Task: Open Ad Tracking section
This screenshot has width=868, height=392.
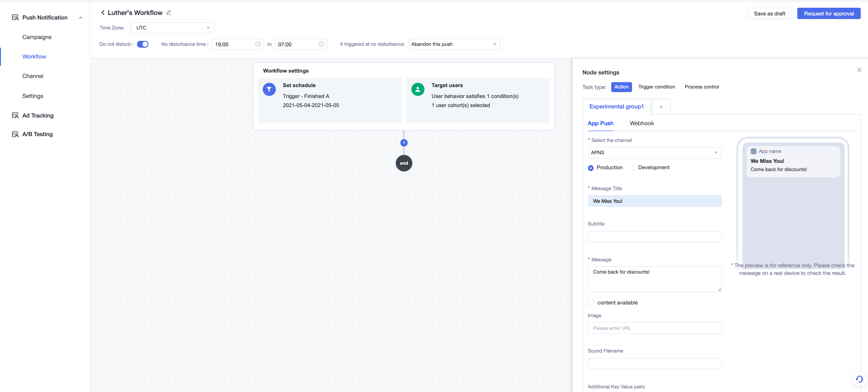Action: point(38,116)
